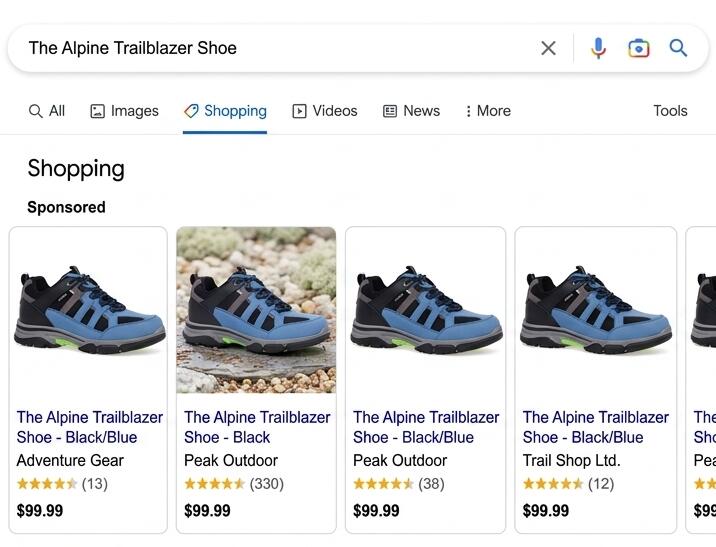Click the News tab newspaper icon

390,111
